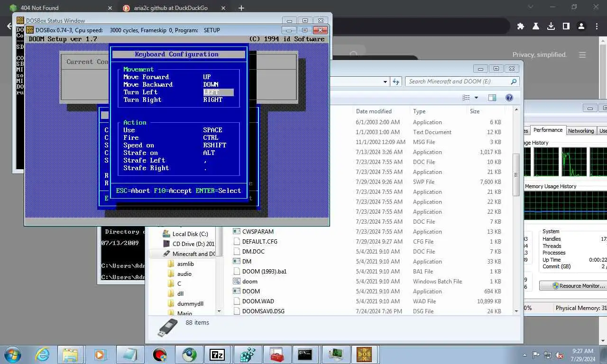Screen dimensions: 607x364
Task: Open DuckDuckGo hamburger menu
Action: 582,55
